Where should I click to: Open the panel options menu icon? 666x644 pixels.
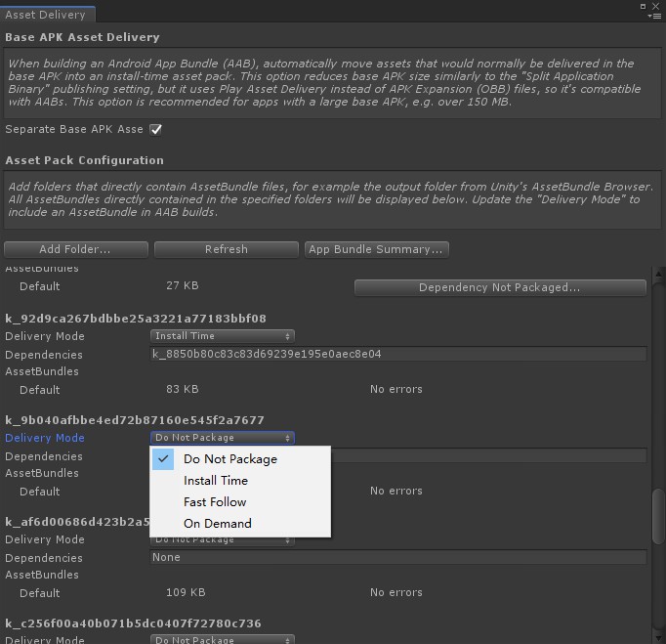click(x=654, y=17)
